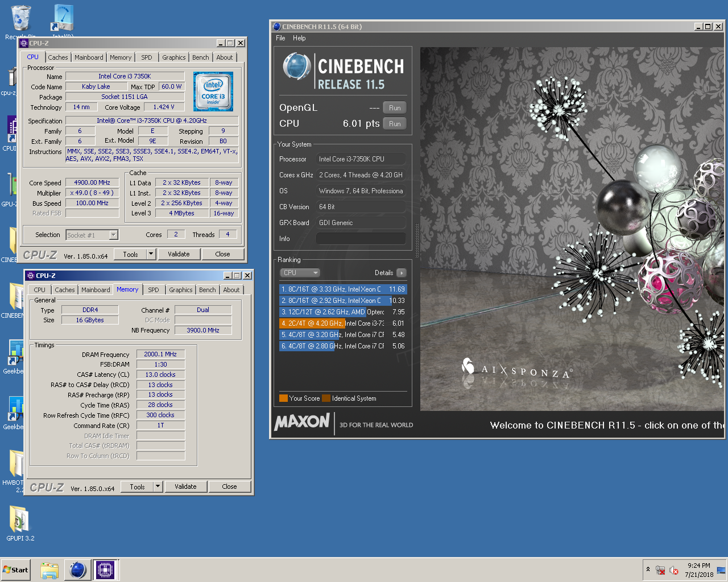Switch to Graphics tab in upper CPU-Z
This screenshot has height=582, width=728.
tap(174, 57)
